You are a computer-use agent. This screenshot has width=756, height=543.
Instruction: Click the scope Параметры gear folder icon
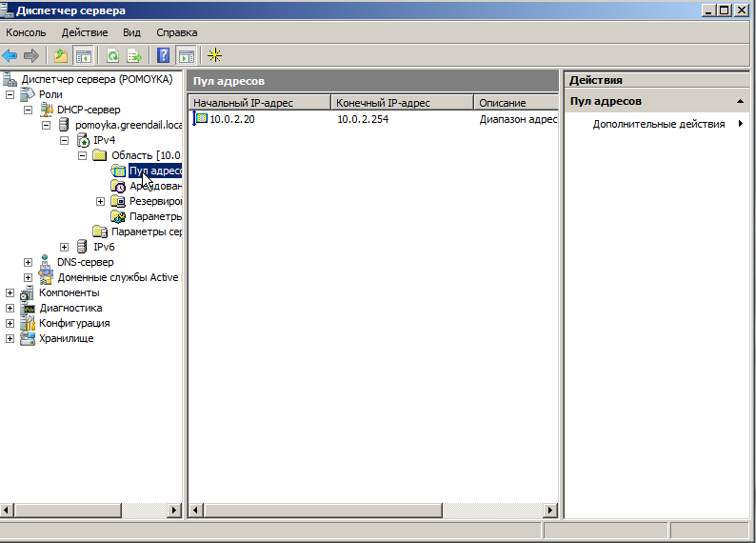(118, 216)
